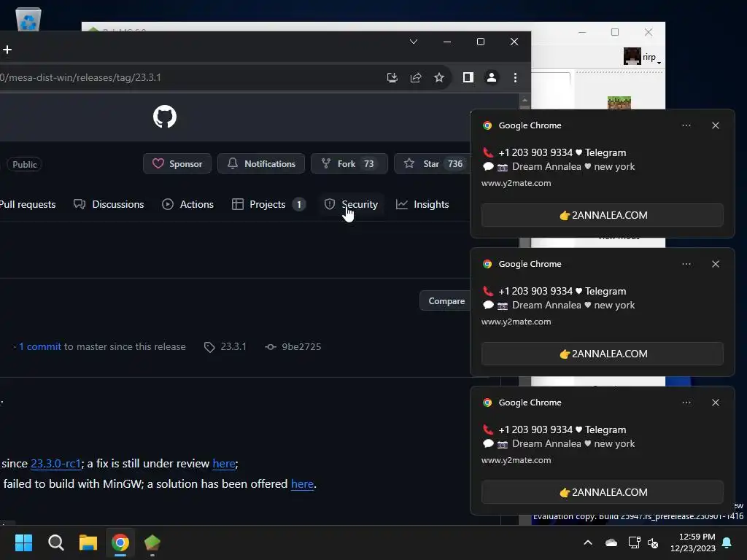Click 2ANNALEA.COM button in bottom notification
This screenshot has height=560, width=747.
coord(602,492)
